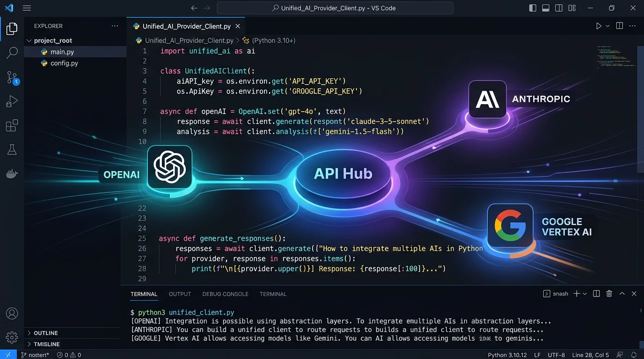This screenshot has width=644, height=359.
Task: Close the terminal panel
Action: click(x=634, y=294)
